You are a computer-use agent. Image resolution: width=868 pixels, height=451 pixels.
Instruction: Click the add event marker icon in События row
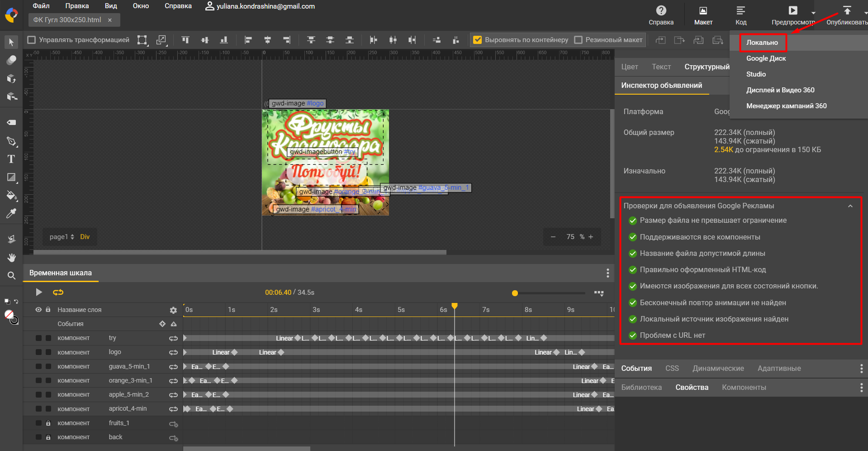pyautogui.click(x=162, y=324)
